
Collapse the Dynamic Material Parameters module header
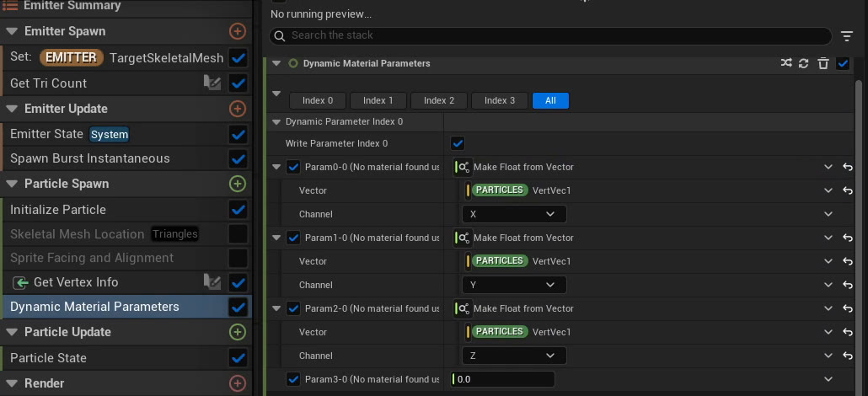[x=276, y=63]
